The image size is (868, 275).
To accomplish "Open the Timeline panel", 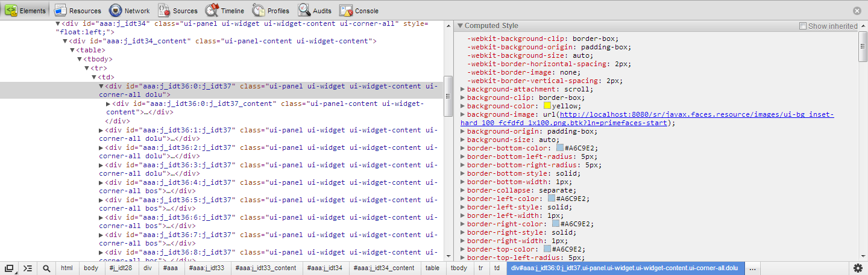I will coord(225,10).
